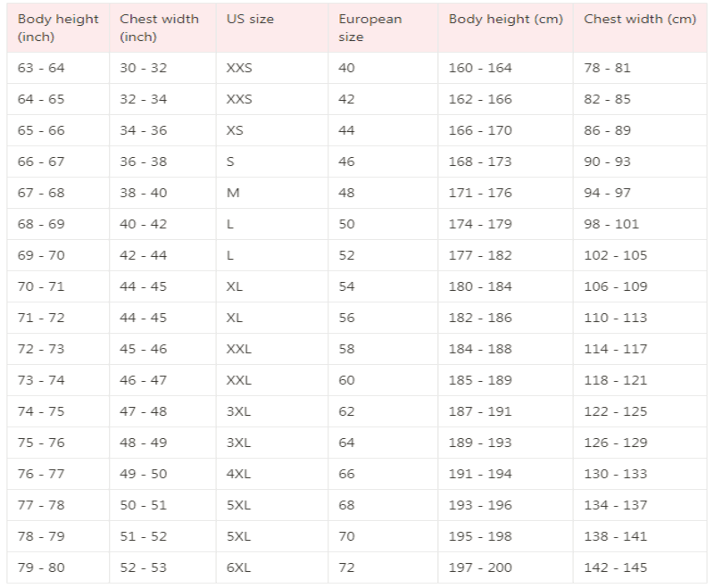Select European size 58 cell

pyautogui.click(x=383, y=349)
